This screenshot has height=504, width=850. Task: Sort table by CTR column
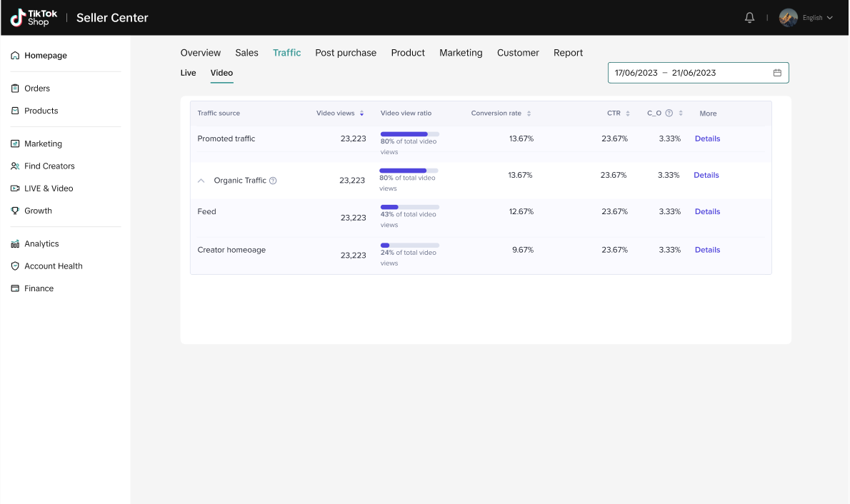pos(628,114)
